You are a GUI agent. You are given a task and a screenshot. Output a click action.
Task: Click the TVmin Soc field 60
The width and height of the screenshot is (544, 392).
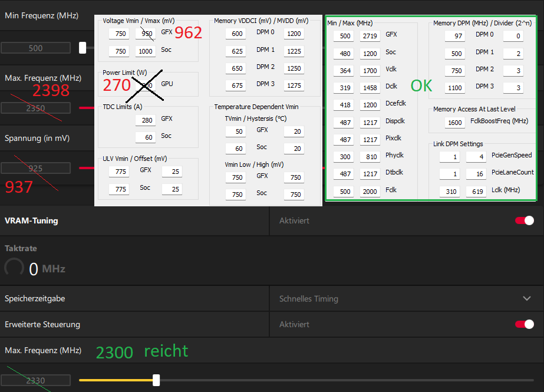point(236,149)
